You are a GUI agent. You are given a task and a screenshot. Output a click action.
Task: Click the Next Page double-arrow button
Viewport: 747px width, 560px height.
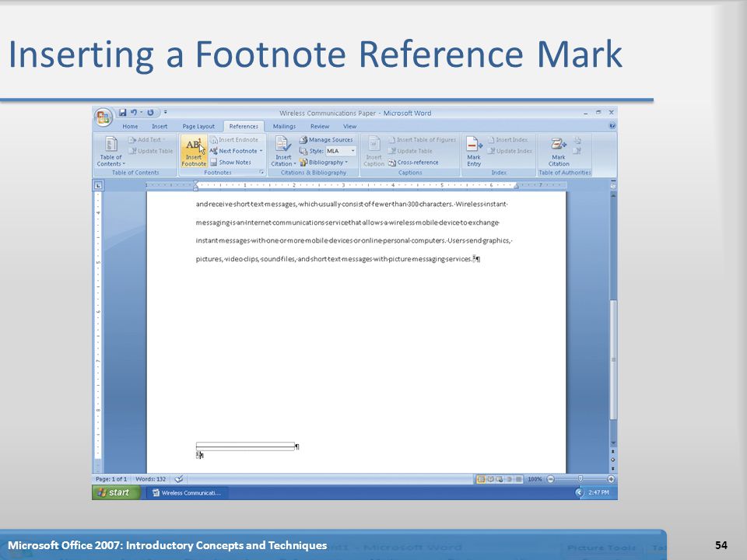pyautogui.click(x=613, y=468)
